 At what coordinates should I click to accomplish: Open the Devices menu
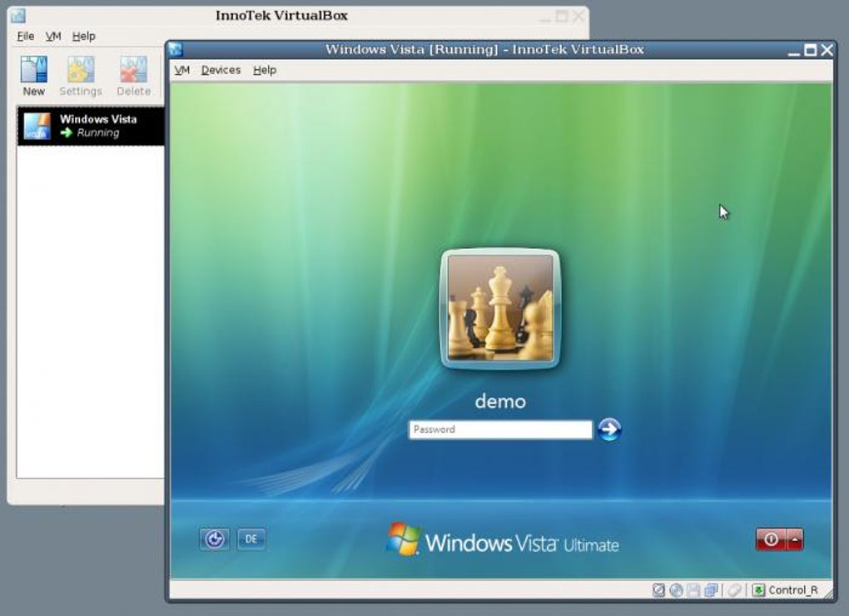[x=221, y=71]
